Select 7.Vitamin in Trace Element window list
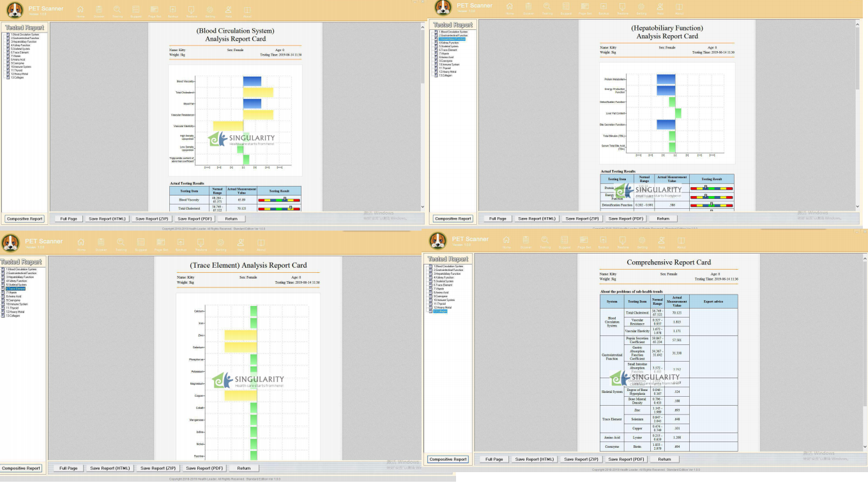The height and width of the screenshot is (483, 868). [x=12, y=293]
